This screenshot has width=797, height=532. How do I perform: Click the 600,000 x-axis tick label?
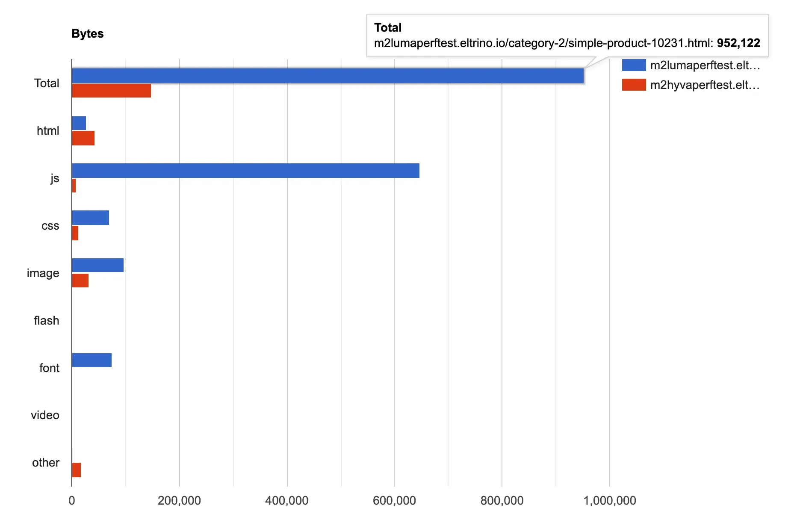pyautogui.click(x=394, y=501)
